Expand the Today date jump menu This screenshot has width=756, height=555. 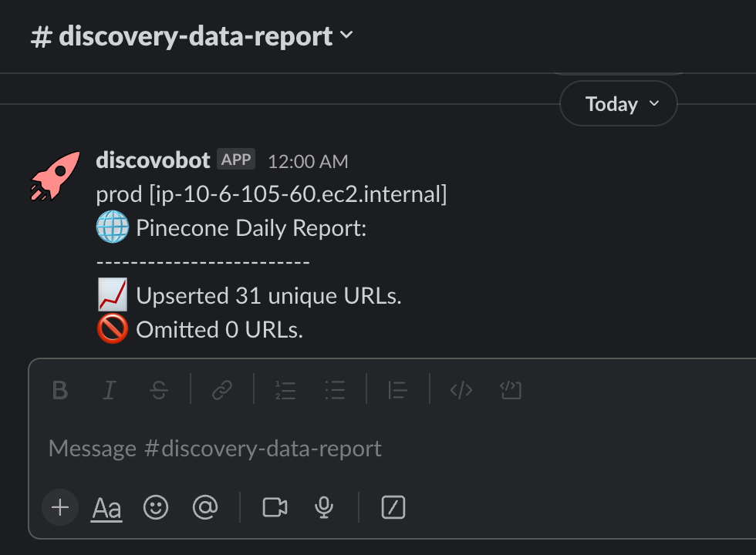619,104
